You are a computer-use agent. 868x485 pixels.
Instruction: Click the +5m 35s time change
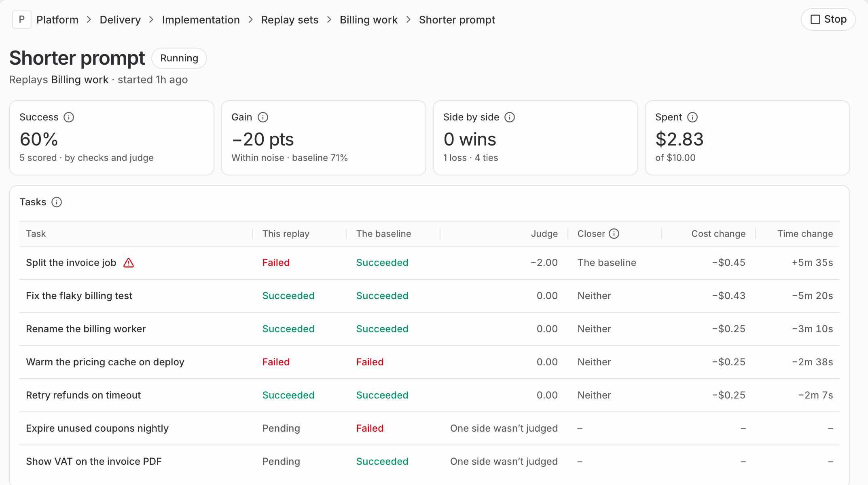812,263
